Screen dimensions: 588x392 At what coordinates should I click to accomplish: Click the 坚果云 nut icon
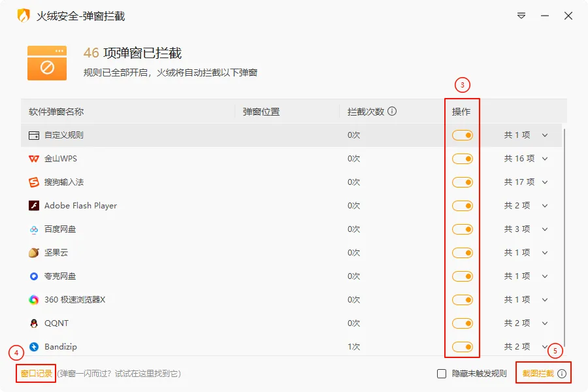(34, 253)
